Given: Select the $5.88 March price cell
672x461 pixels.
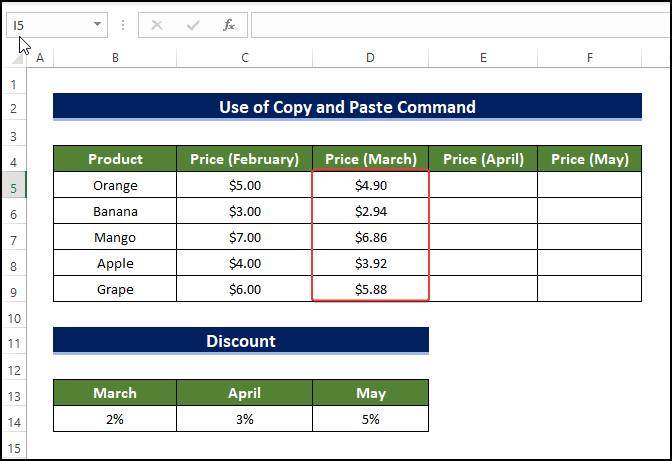Looking at the screenshot, I should (x=371, y=289).
